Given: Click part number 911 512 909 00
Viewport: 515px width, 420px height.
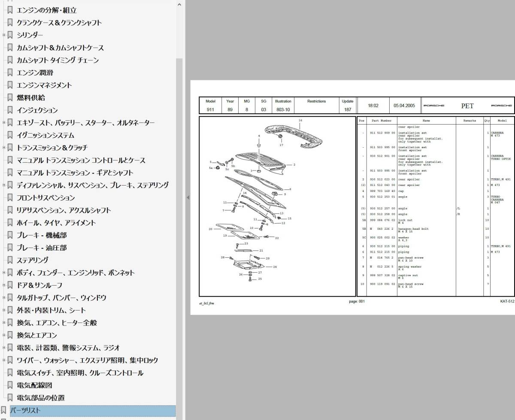Looking at the screenshot, I should [x=382, y=133].
